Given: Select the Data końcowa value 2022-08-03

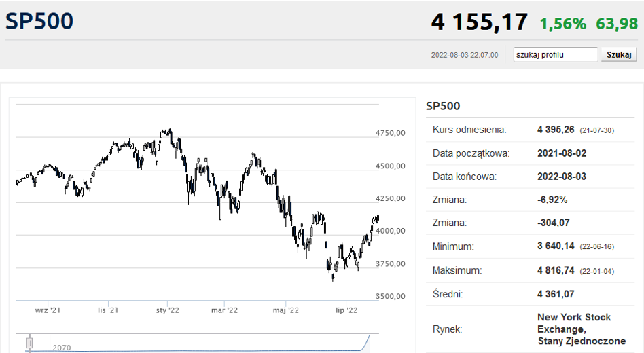Looking at the screenshot, I should [x=561, y=176].
